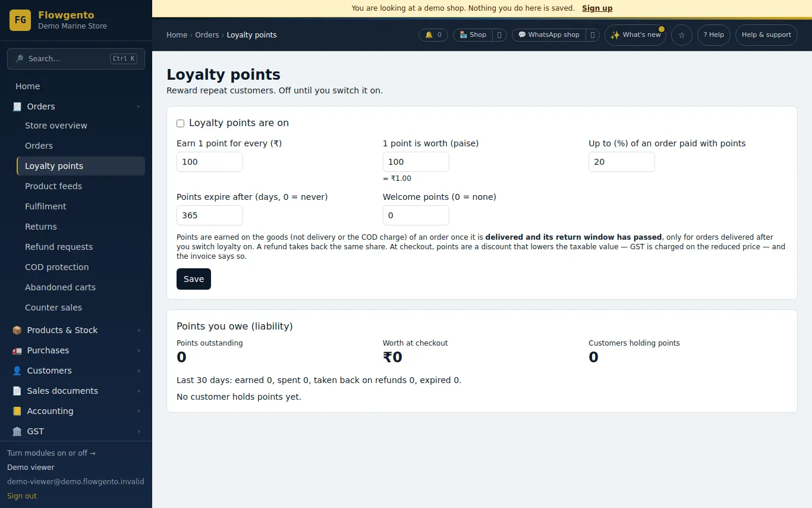Image resolution: width=812 pixels, height=508 pixels.
Task: Expand the GST sidebar section
Action: (76, 431)
